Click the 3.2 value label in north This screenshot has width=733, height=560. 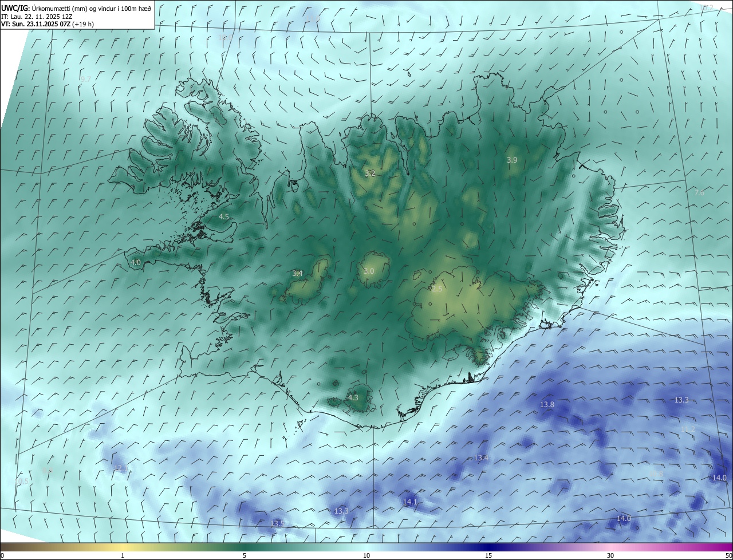370,173
